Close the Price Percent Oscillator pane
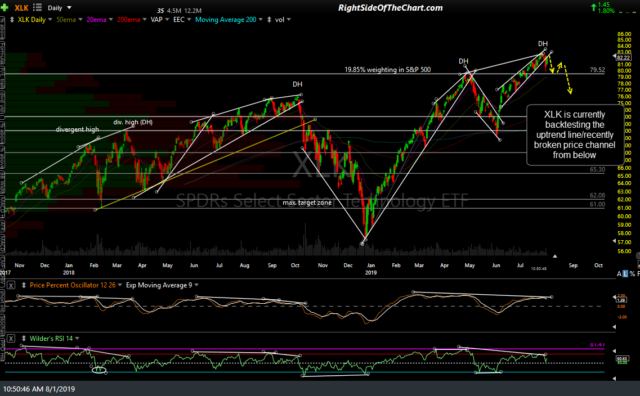The height and width of the screenshot is (396, 640). (x=11, y=285)
